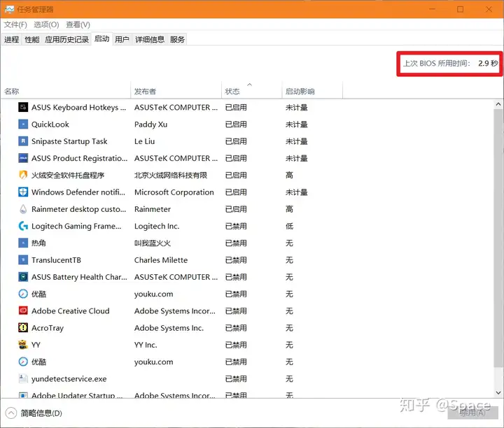
Task: Click the YY app icon
Action: click(x=23, y=345)
